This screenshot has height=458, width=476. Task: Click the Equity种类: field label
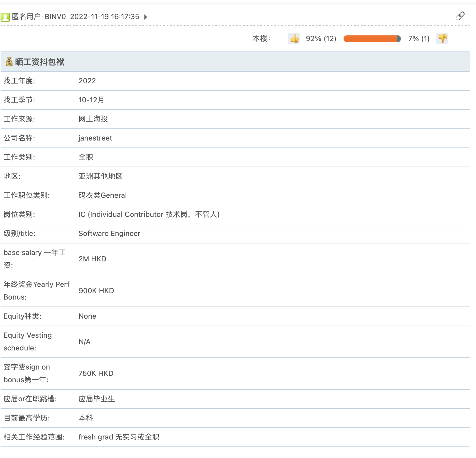pos(23,316)
